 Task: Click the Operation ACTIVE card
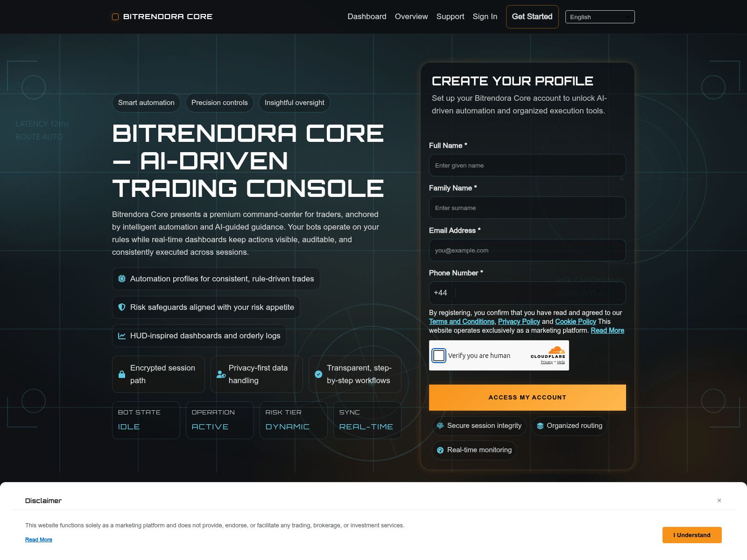(x=220, y=420)
